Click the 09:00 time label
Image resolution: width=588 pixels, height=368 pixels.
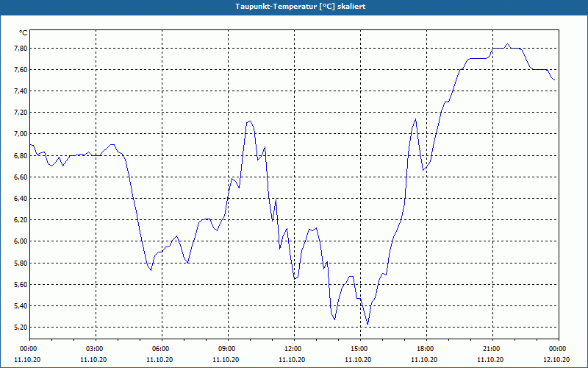click(228, 349)
